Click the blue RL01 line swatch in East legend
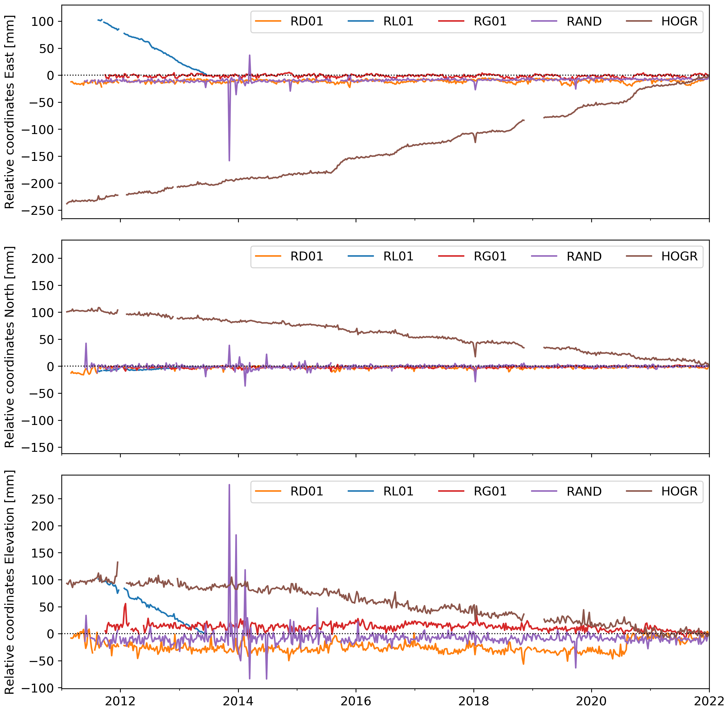 361,21
